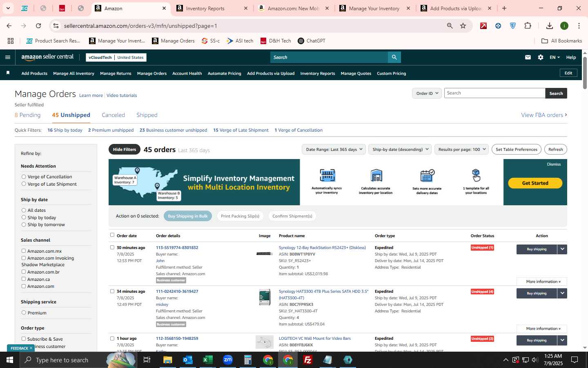Open the EN language dropdown
This screenshot has width=588, height=368.
555,57
